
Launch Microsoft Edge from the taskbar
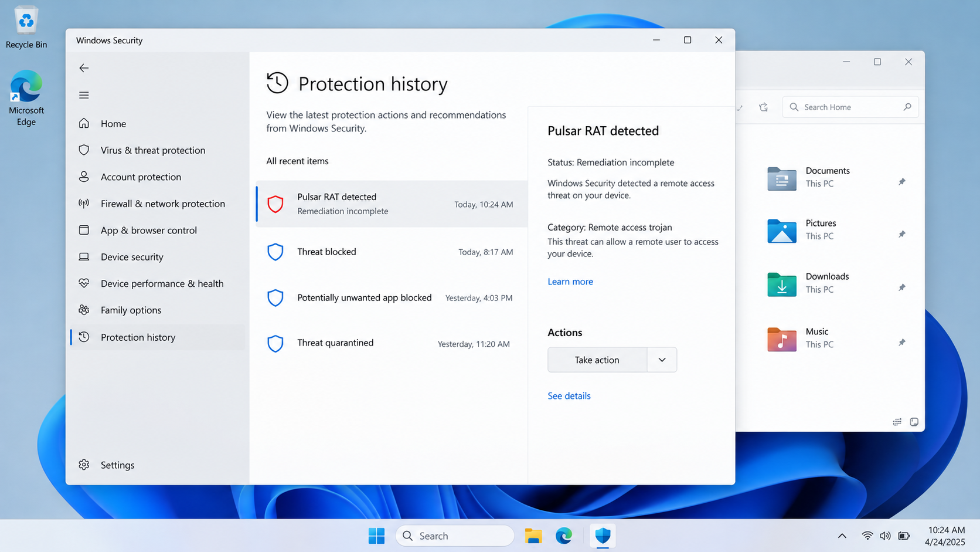coord(564,536)
